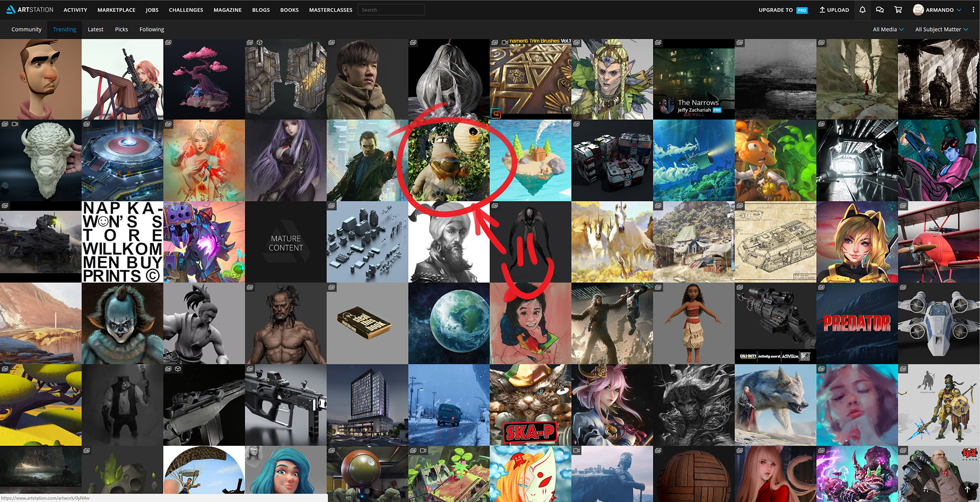The image size is (980, 502).
Task: Click into the Search field
Action: (391, 10)
